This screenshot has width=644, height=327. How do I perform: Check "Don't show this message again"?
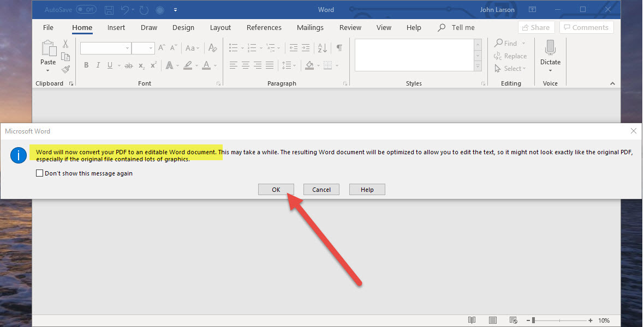pyautogui.click(x=39, y=173)
